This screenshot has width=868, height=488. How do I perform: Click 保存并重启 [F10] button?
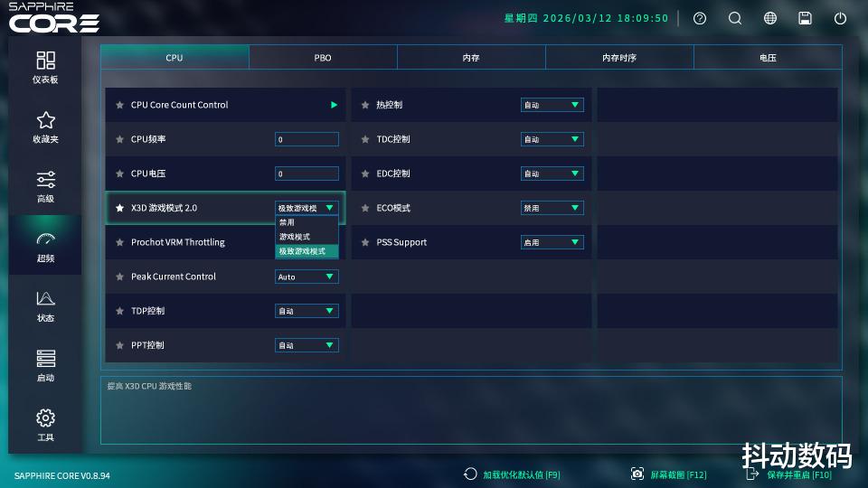point(789,474)
